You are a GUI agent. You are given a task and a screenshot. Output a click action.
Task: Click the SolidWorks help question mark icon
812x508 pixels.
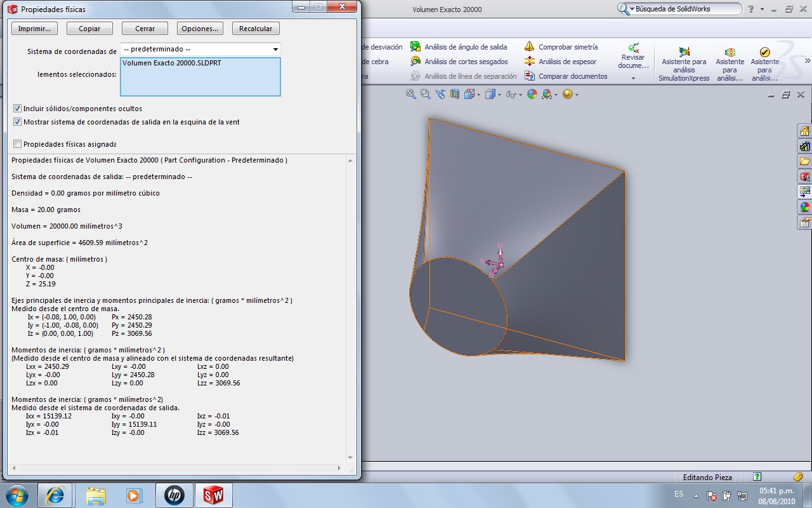point(751,9)
